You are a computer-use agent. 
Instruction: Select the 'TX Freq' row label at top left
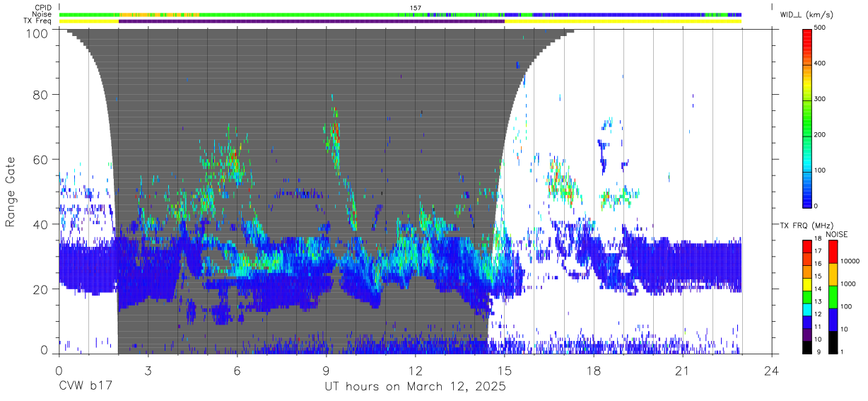point(38,21)
